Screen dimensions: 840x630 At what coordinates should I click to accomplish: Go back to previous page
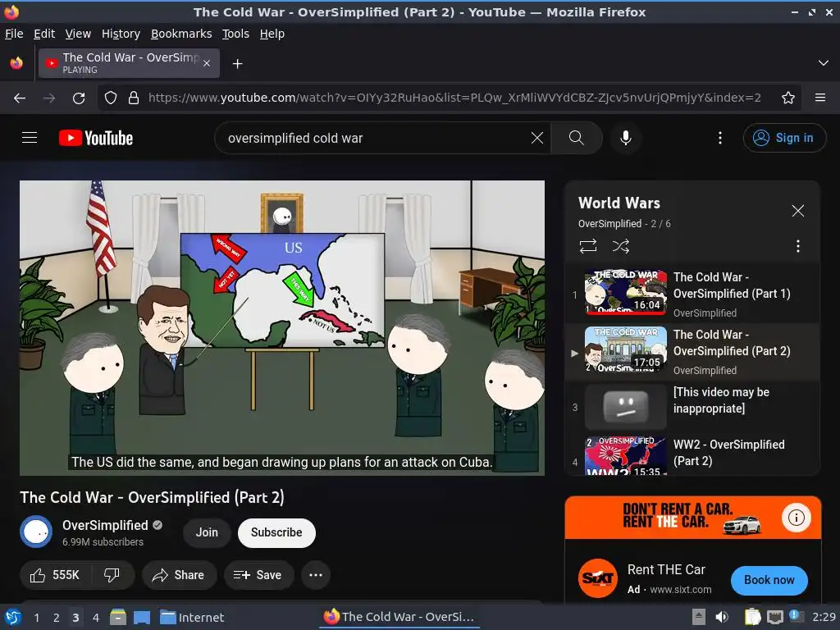coord(20,98)
